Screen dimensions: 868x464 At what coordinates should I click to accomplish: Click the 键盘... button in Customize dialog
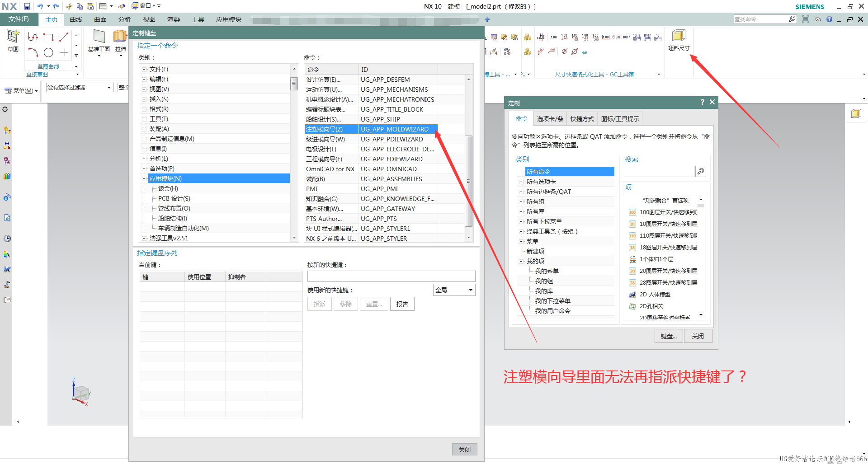tap(669, 336)
